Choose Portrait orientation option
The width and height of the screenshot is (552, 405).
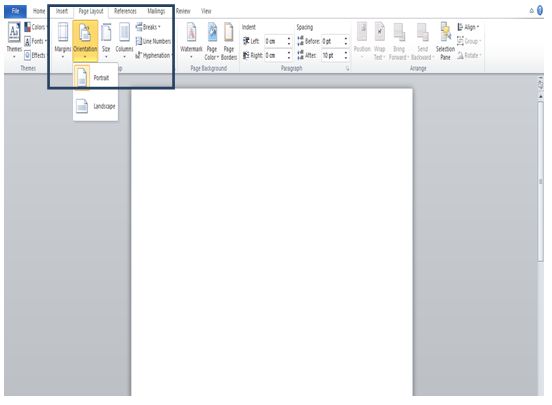coord(95,77)
